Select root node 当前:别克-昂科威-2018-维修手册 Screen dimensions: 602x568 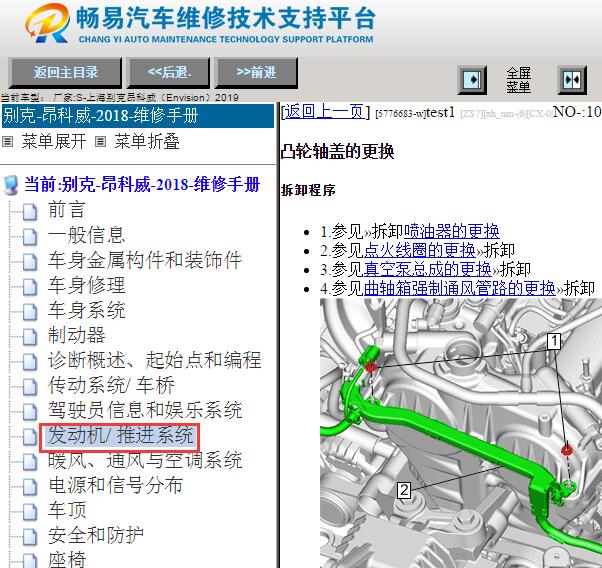pos(142,184)
